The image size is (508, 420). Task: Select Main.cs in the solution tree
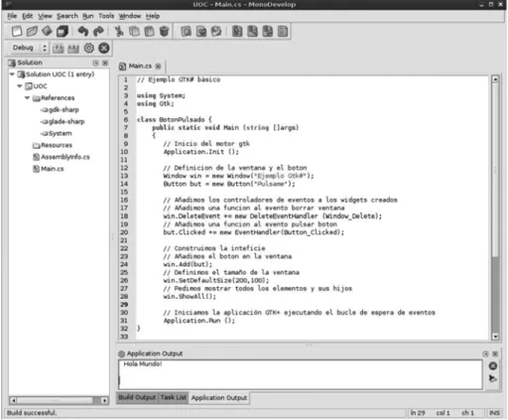point(53,169)
